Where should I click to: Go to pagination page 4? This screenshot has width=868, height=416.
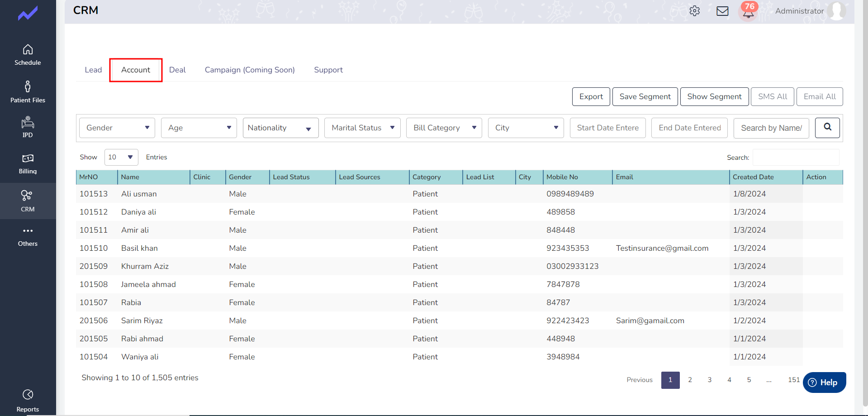click(x=729, y=380)
